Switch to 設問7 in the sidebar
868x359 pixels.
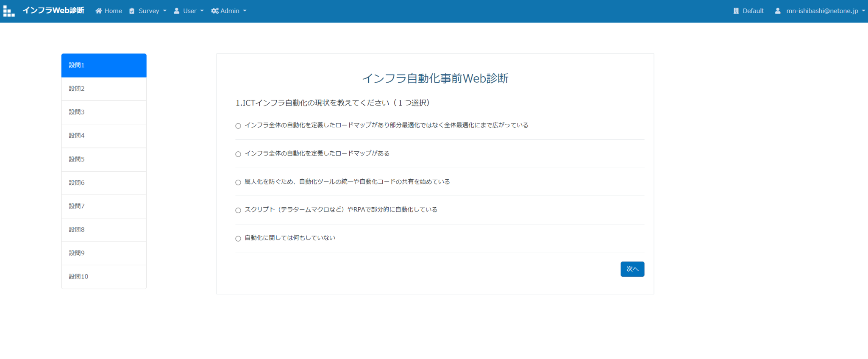pos(104,206)
